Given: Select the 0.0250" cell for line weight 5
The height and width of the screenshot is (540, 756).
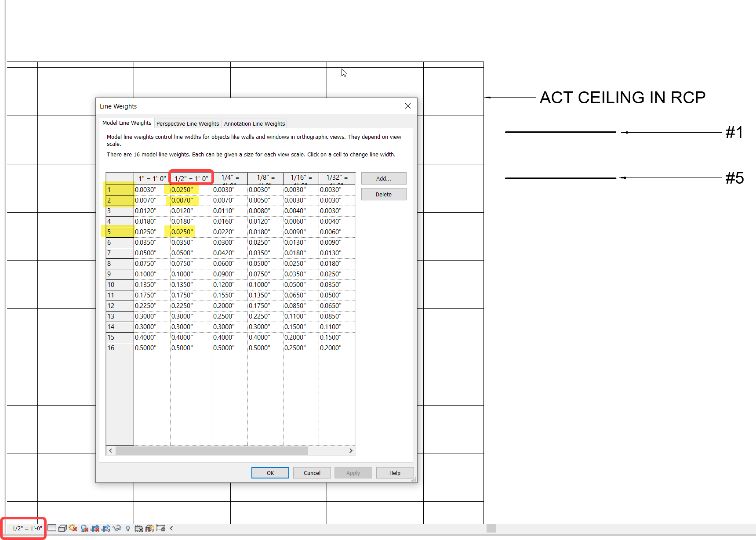Looking at the screenshot, I should tap(182, 232).
